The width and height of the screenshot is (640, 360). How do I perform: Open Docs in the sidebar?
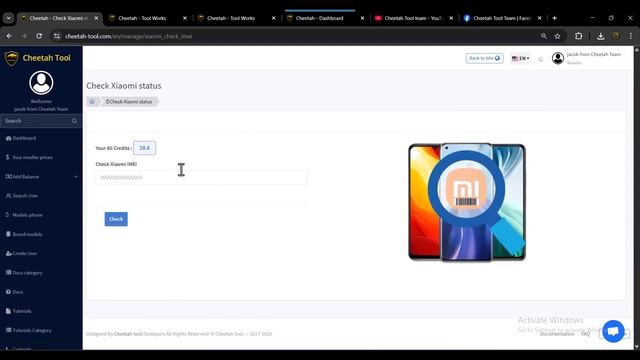[14, 292]
